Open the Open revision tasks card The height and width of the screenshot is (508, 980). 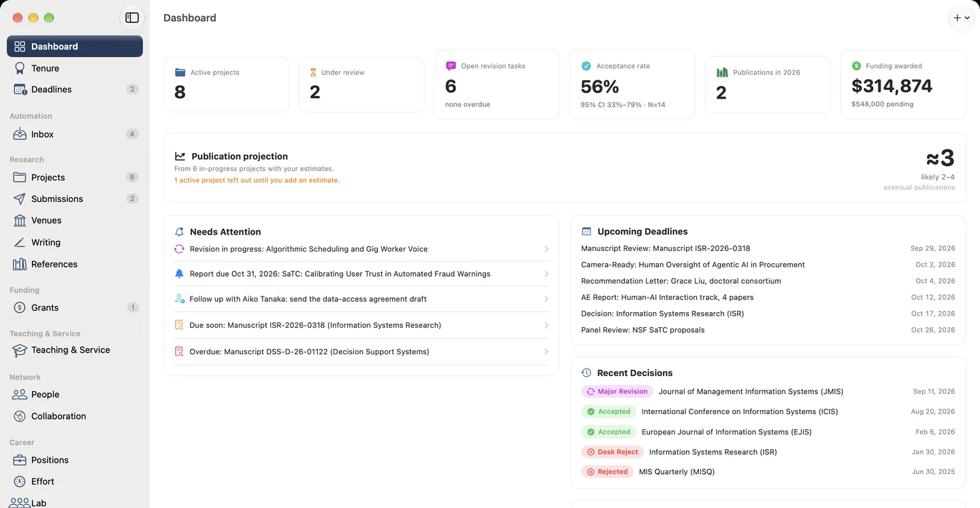click(497, 84)
